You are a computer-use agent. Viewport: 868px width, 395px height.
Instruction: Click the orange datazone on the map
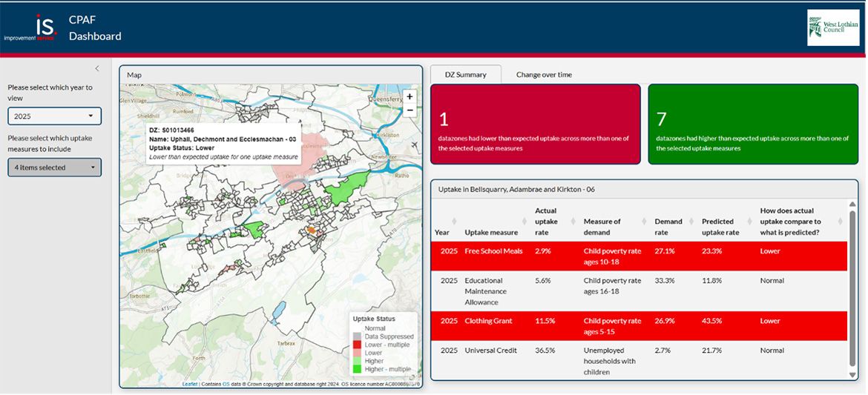point(312,229)
